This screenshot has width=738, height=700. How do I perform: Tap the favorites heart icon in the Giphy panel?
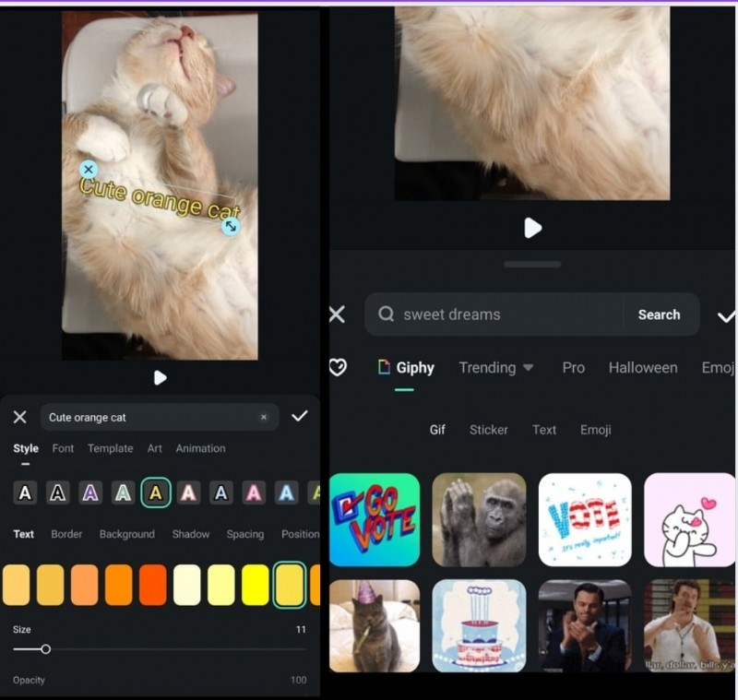pos(338,367)
